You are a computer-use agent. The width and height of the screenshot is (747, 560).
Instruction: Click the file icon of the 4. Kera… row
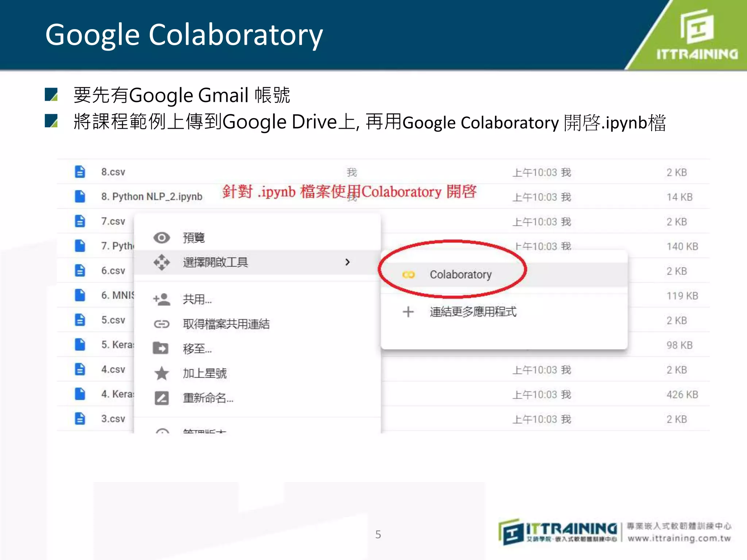[x=80, y=394]
